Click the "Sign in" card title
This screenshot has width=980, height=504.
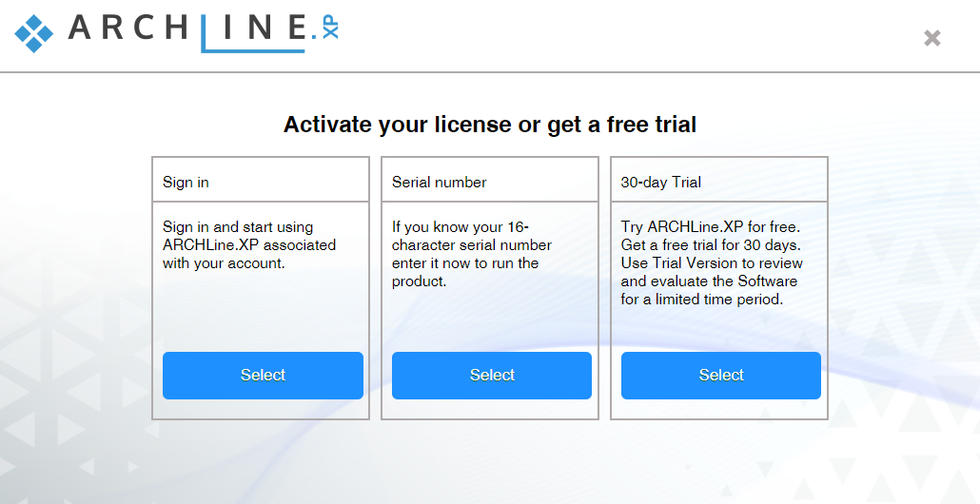point(186,182)
